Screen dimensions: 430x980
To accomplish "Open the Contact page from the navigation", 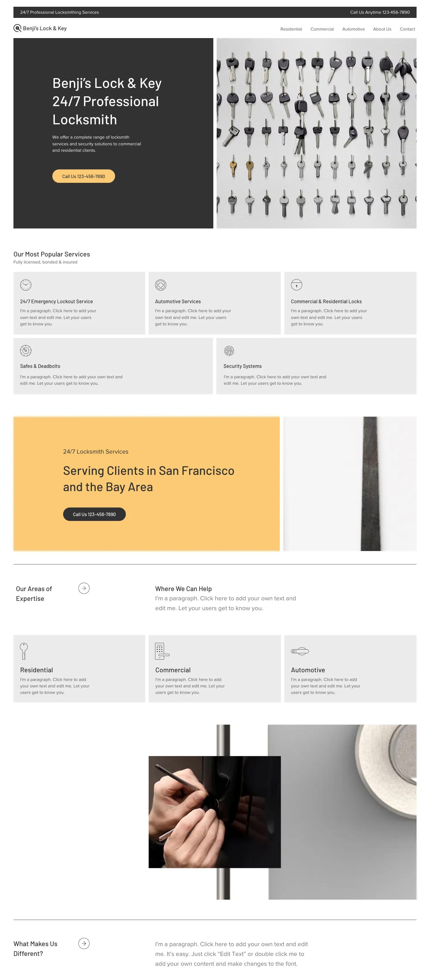I will (407, 29).
